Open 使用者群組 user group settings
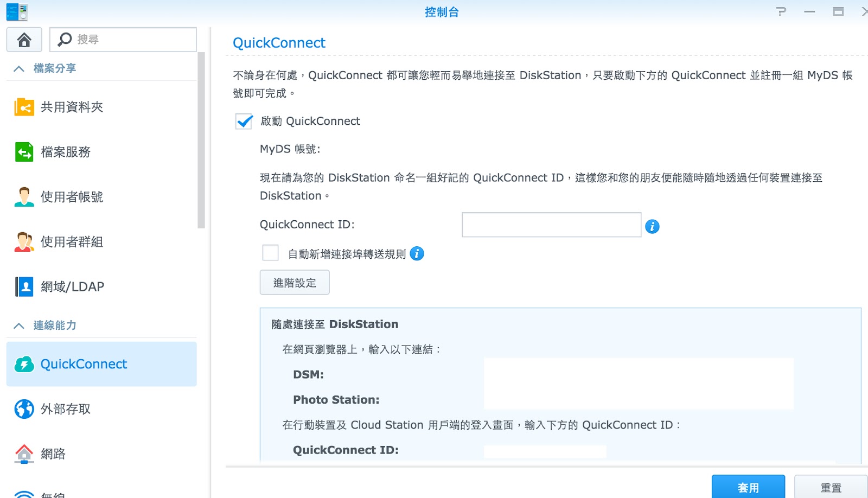Viewport: 868px width, 498px height. (72, 242)
